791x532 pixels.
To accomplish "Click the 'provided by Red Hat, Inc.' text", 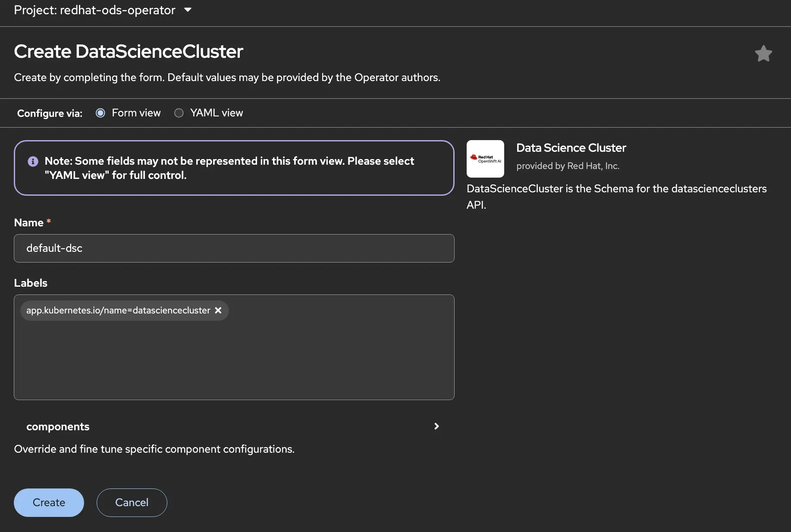I will click(x=568, y=166).
